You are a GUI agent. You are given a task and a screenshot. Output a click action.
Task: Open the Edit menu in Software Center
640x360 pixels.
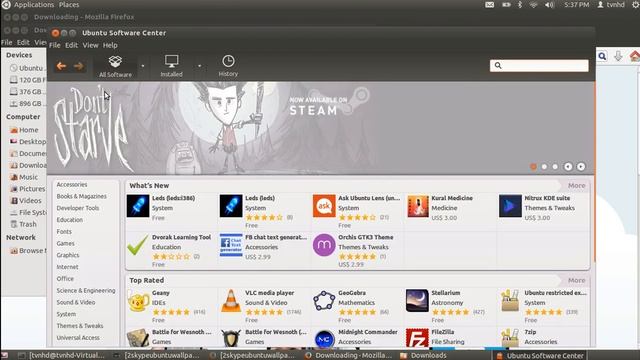[x=71, y=45]
